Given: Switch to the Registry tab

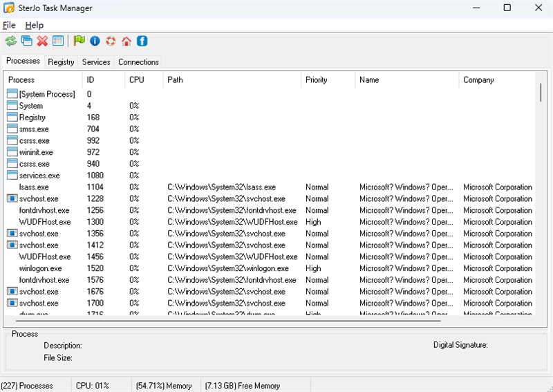Looking at the screenshot, I should [x=61, y=62].
